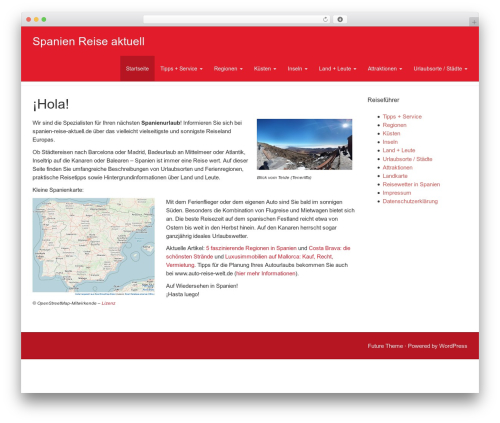Click the Teide panorama photo thumbnail
Viewport: 500px width, 423px height.
[x=304, y=144]
